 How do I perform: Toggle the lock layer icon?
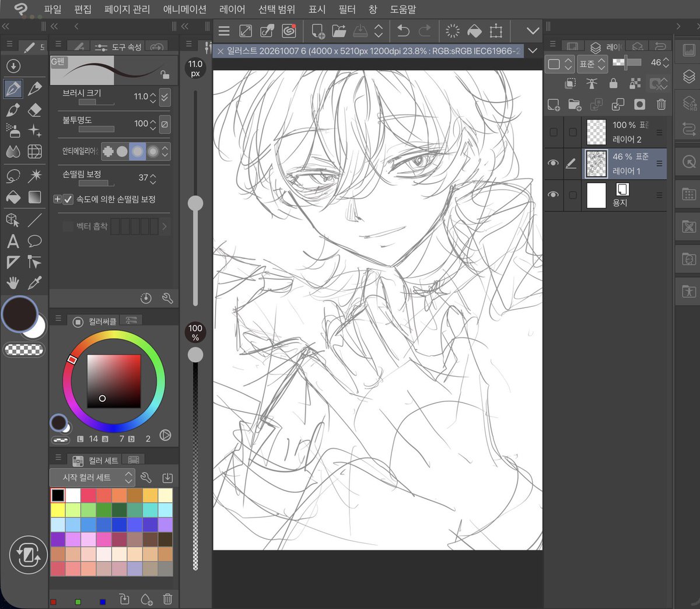613,83
